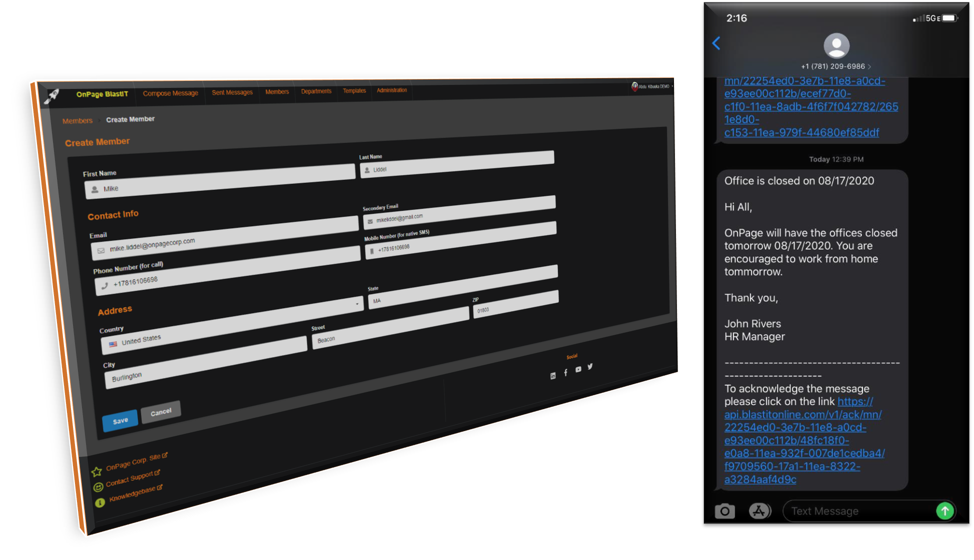Tap the back arrow in phone messages
974x560 pixels.
(x=716, y=43)
